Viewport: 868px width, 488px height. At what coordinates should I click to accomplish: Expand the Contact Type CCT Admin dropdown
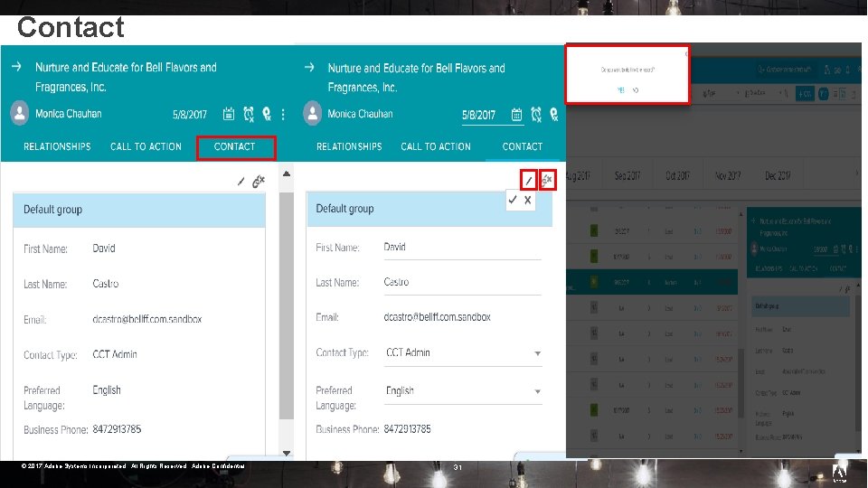pyautogui.click(x=464, y=353)
